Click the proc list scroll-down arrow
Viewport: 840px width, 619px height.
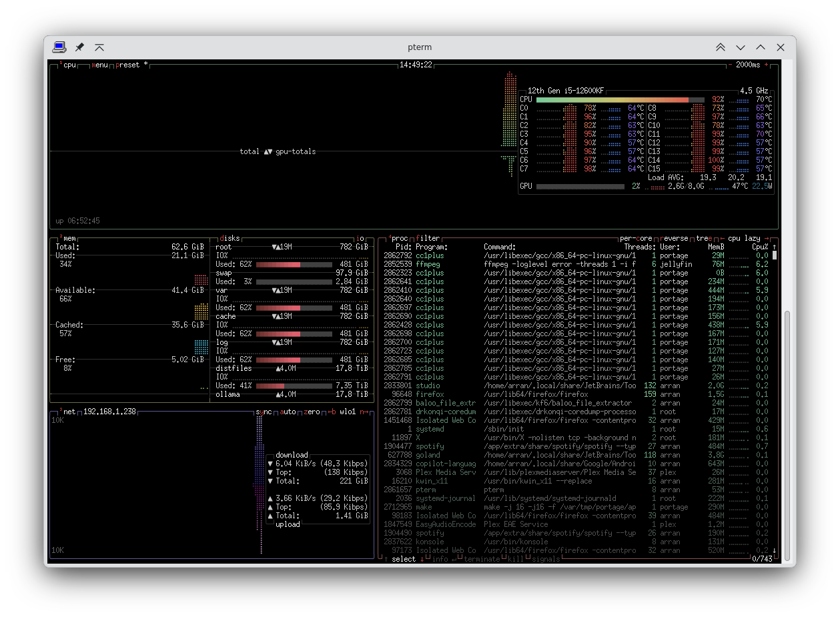pyautogui.click(x=774, y=550)
